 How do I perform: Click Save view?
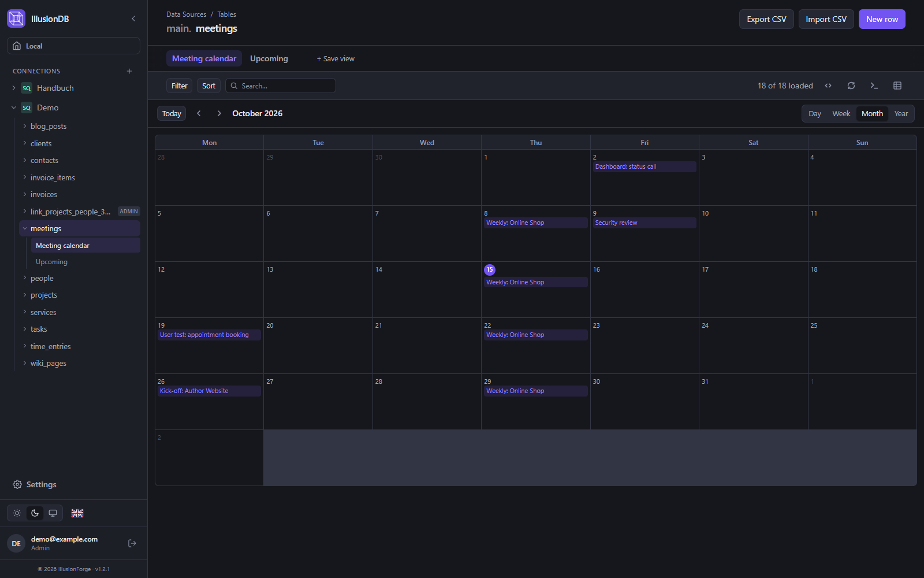coord(336,59)
